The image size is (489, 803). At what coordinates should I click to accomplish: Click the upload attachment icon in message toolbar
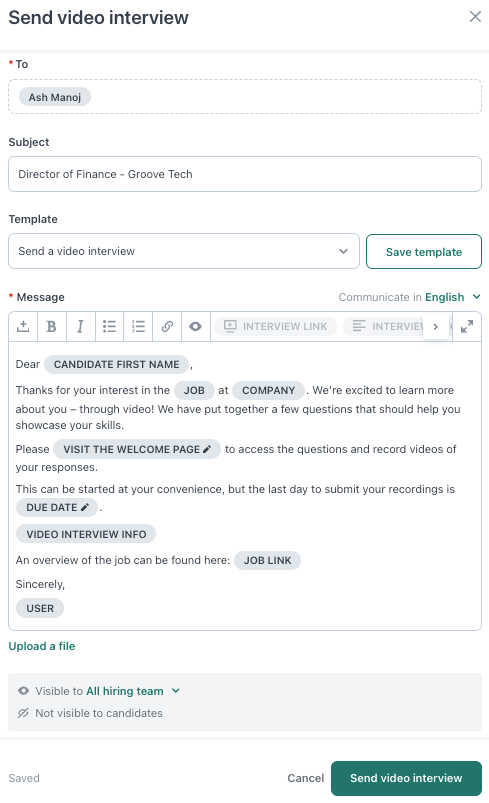point(23,326)
